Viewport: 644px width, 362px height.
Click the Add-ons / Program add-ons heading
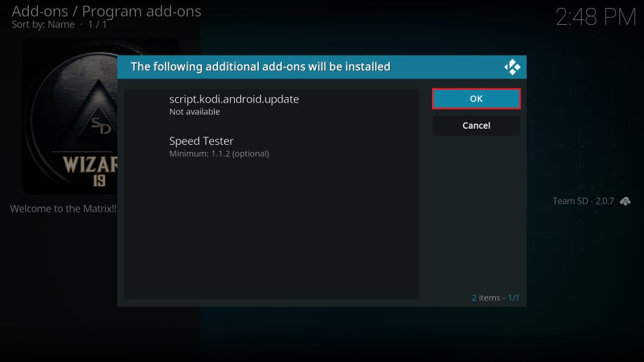107,11
